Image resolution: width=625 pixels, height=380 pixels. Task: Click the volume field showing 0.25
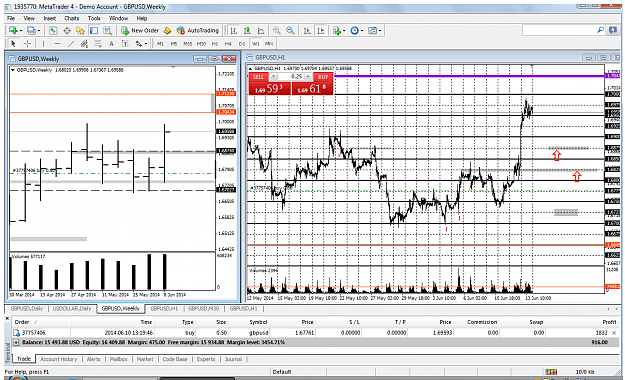(290, 77)
